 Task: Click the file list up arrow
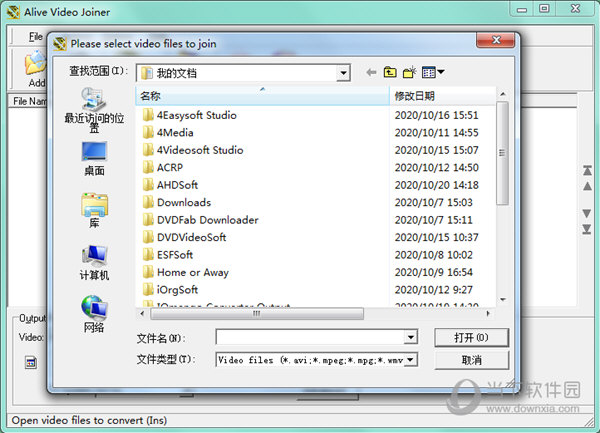[503, 94]
